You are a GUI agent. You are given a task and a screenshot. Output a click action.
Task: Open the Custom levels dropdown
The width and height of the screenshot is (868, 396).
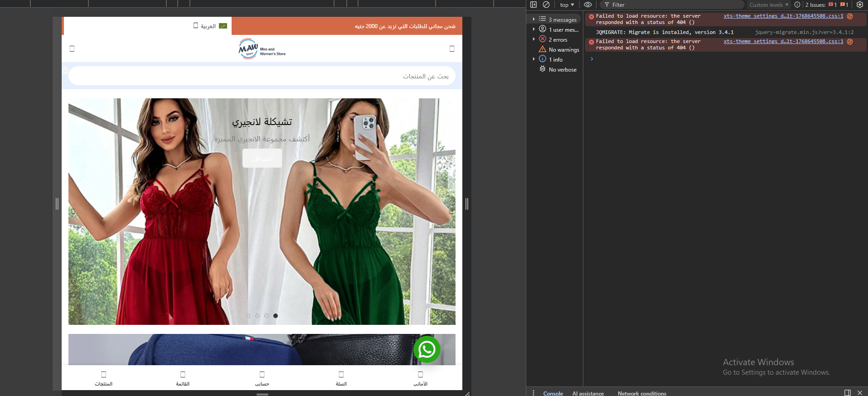click(x=769, y=5)
